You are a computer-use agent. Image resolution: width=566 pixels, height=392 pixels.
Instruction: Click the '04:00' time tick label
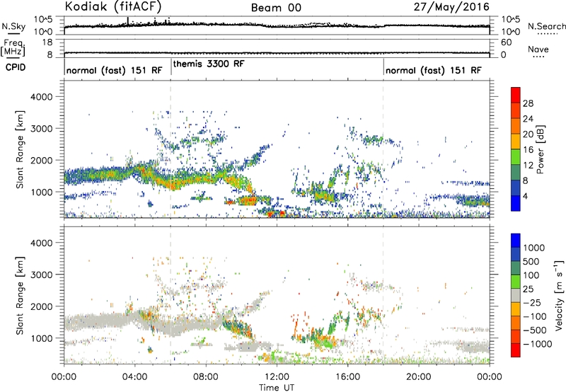click(x=135, y=377)
